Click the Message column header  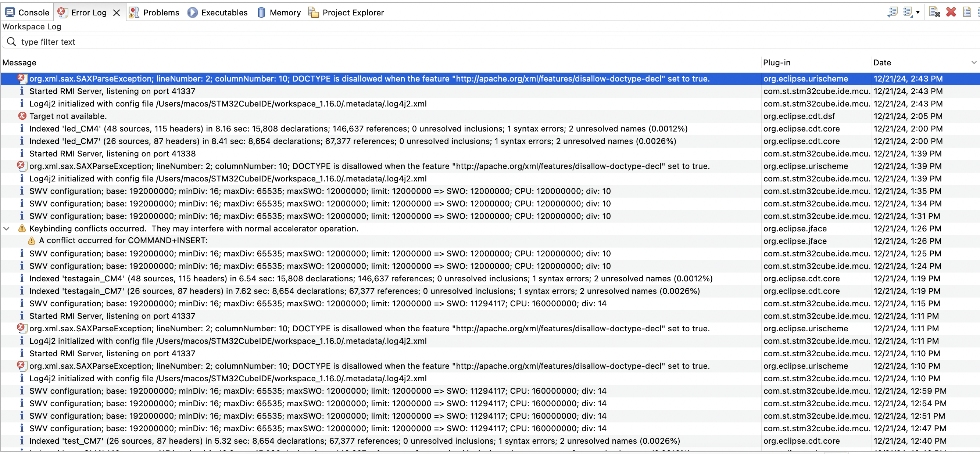[20, 62]
